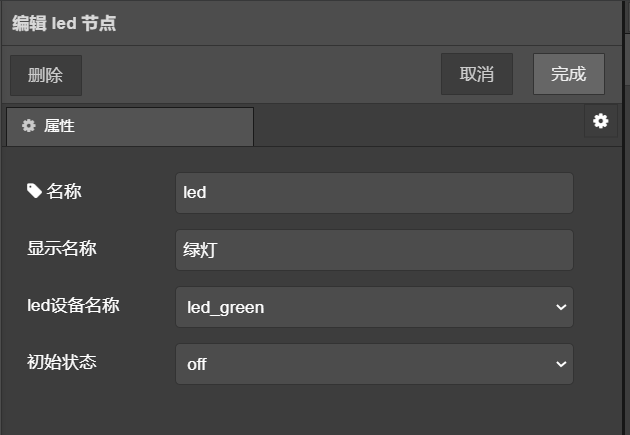Focus the 名称 input containing led
630x435 pixels.
374,192
